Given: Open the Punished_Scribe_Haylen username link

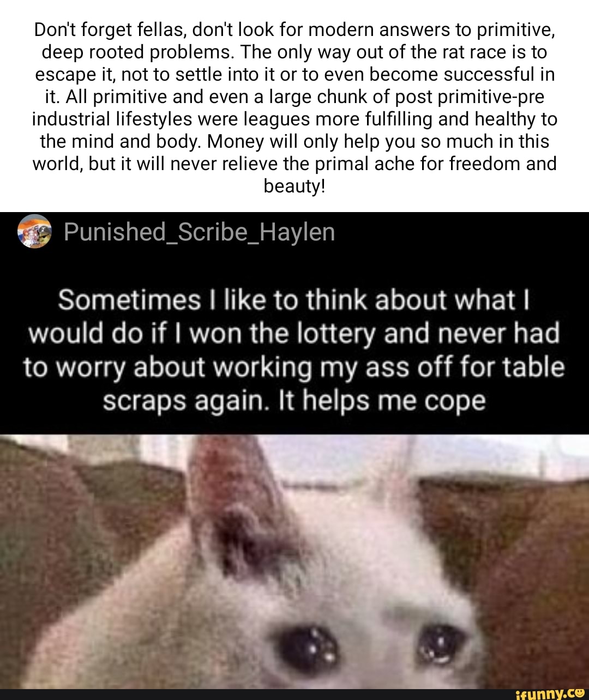Looking at the screenshot, I should pos(199,233).
